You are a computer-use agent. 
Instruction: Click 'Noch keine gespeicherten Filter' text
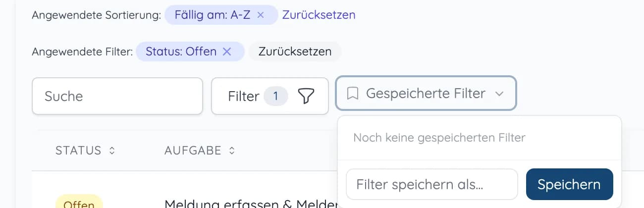pyautogui.click(x=439, y=138)
